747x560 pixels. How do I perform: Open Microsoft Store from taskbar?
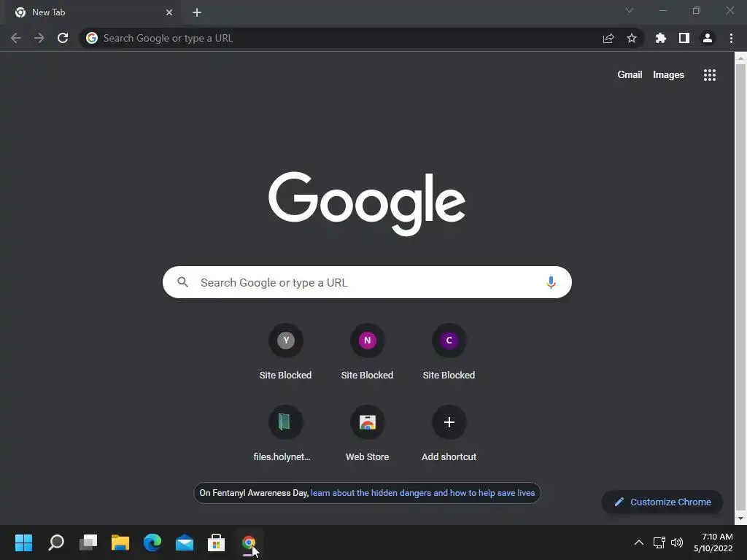[216, 542]
